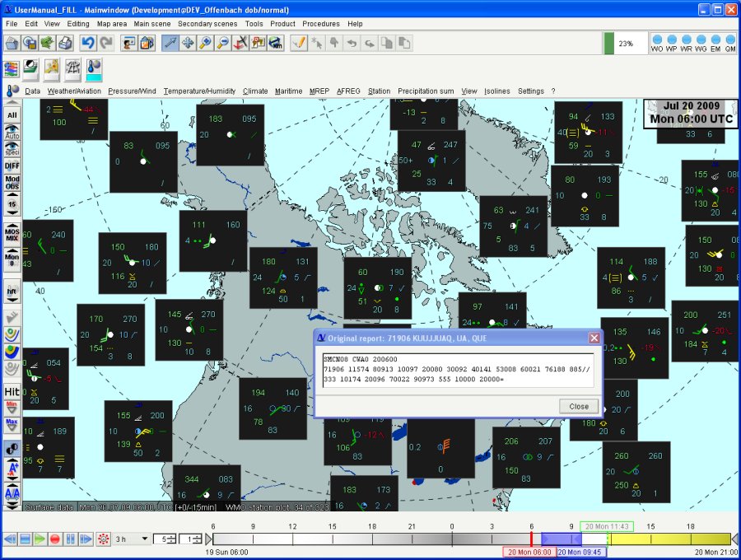Click the save (floppy disk) toolbar icon
The image size is (741, 560).
[30, 43]
